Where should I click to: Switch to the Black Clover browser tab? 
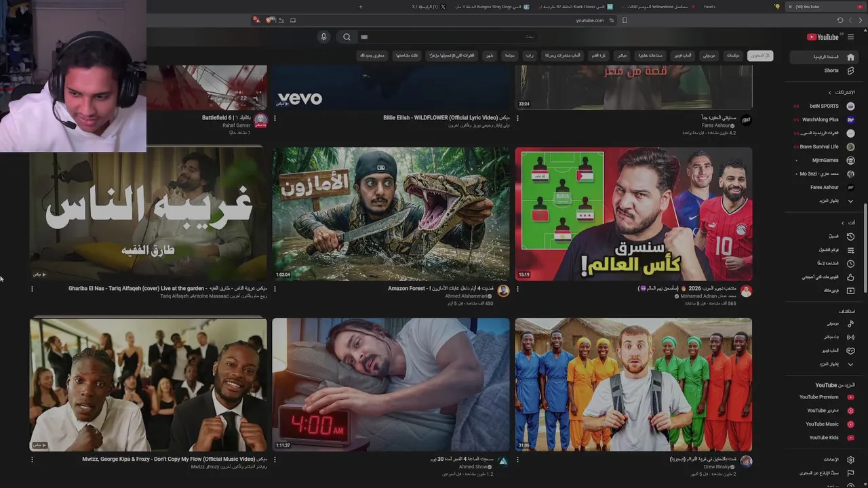[x=576, y=7]
